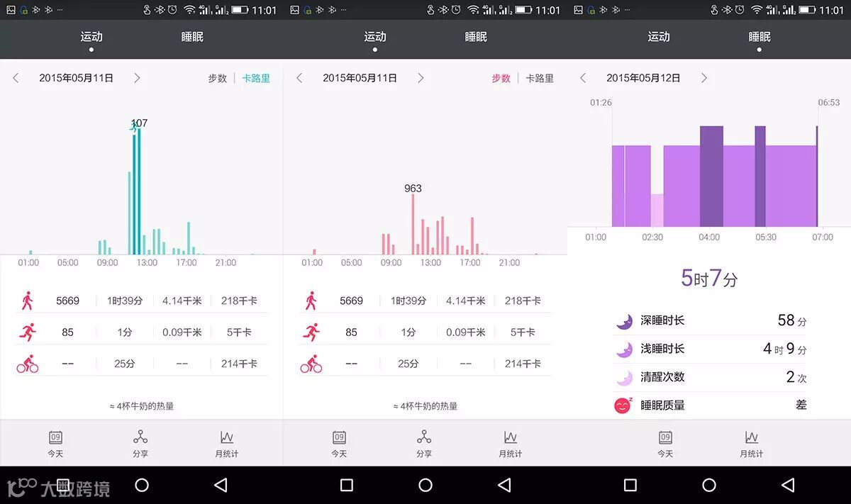Open 运动 tab on the pink steps chart screen
This screenshot has height=504, width=851.
pos(375,37)
